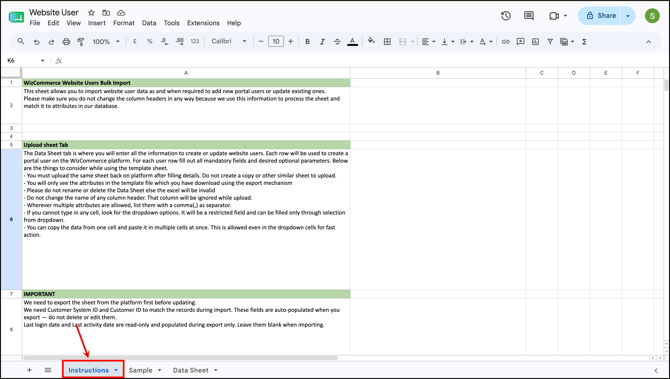Open the File menu
Image resolution: width=670 pixels, height=379 pixels.
coord(35,23)
